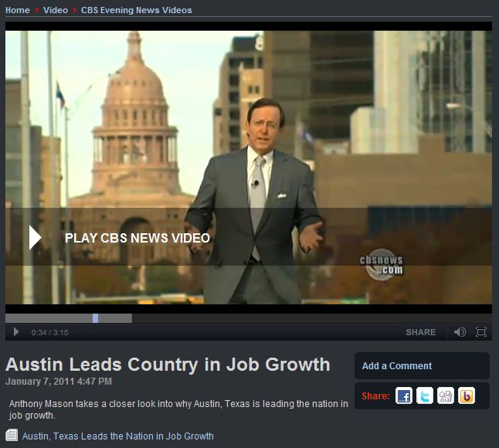Click the blue progress handle on the seek bar
Image resolution: width=499 pixels, height=448 pixels.
pyautogui.click(x=95, y=318)
